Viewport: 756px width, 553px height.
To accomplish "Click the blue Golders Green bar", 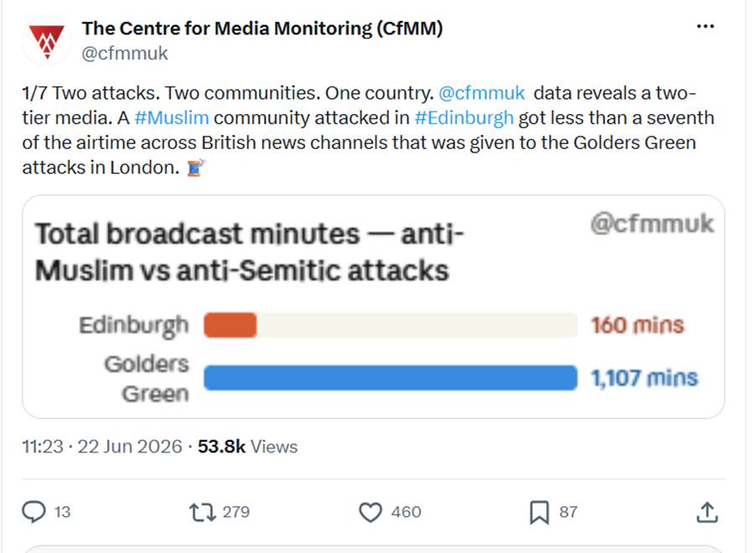I will point(391,378).
